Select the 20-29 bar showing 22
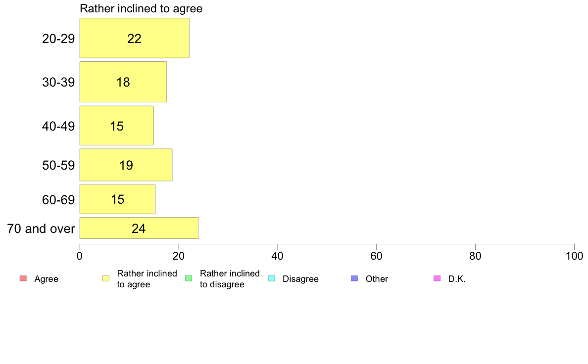This screenshot has height=364, width=588. [x=134, y=38]
